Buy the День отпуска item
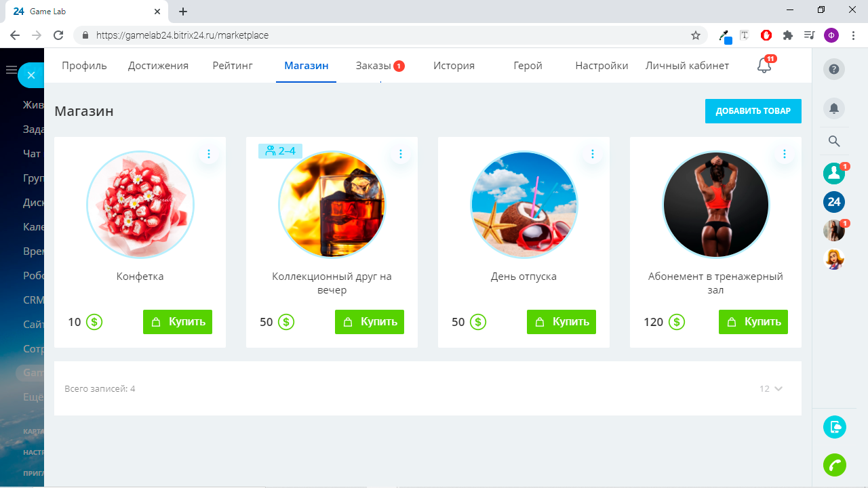Viewport: 868px width, 488px height. 561,322
